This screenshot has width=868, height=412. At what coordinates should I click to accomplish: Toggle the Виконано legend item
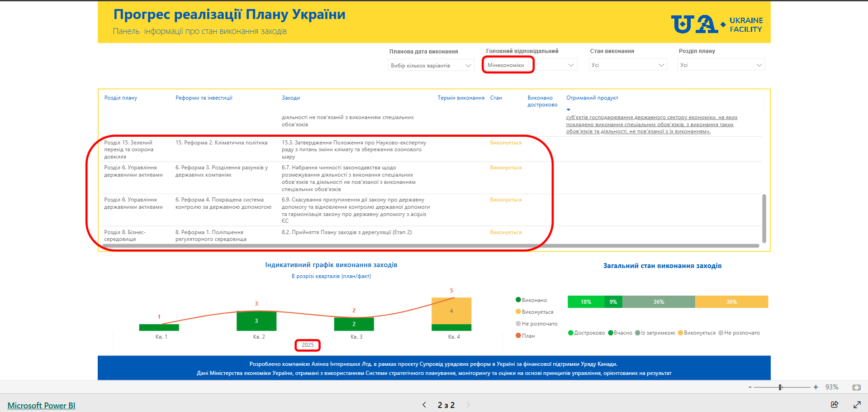531,300
